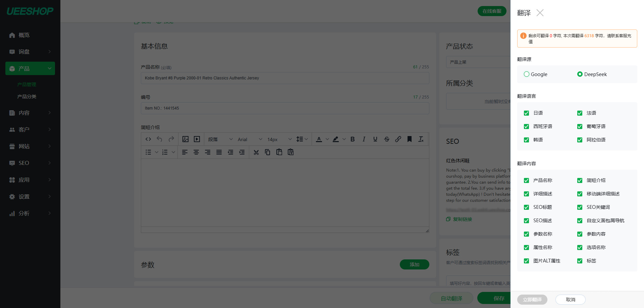
Task: Click the 取消 button
Action: point(570,300)
